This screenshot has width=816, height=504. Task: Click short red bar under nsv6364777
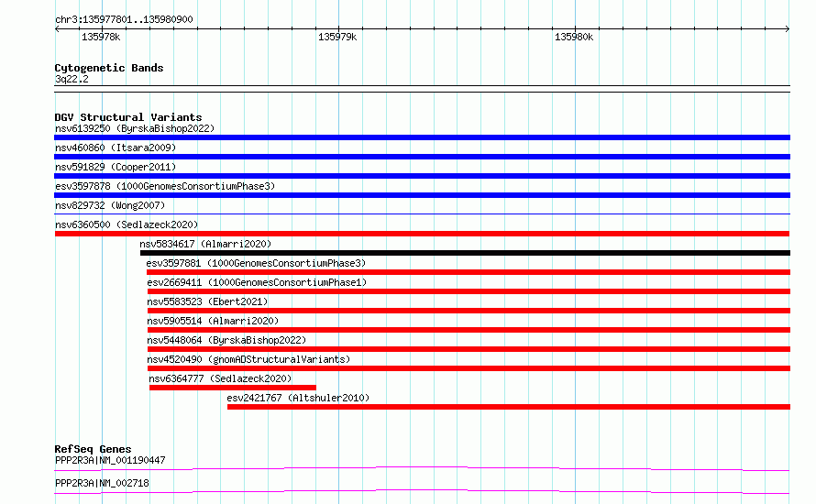pyautogui.click(x=233, y=388)
